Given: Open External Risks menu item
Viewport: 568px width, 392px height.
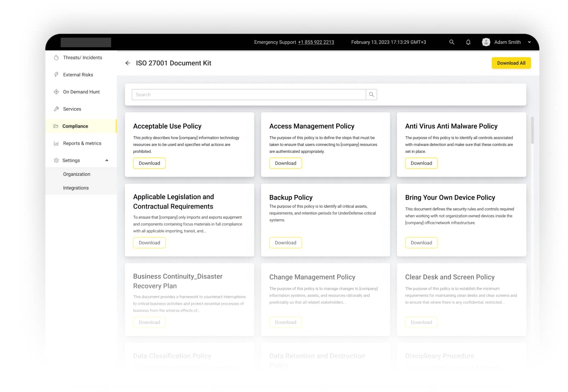Looking at the screenshot, I should coord(81,74).
